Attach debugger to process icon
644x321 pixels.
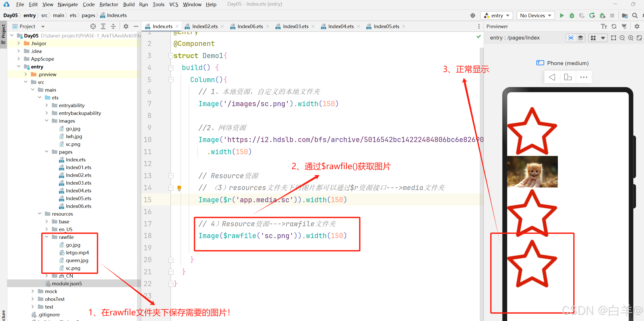[x=602, y=15]
